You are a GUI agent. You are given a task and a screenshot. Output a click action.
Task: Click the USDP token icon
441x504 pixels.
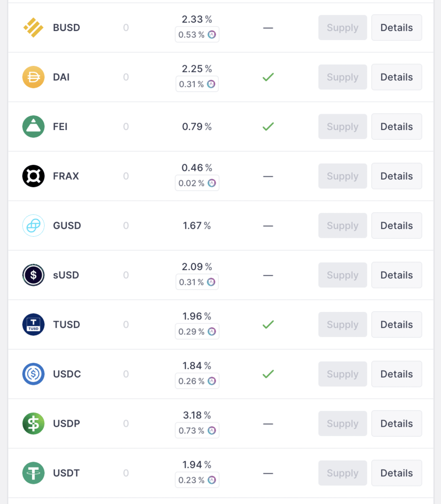coord(33,423)
